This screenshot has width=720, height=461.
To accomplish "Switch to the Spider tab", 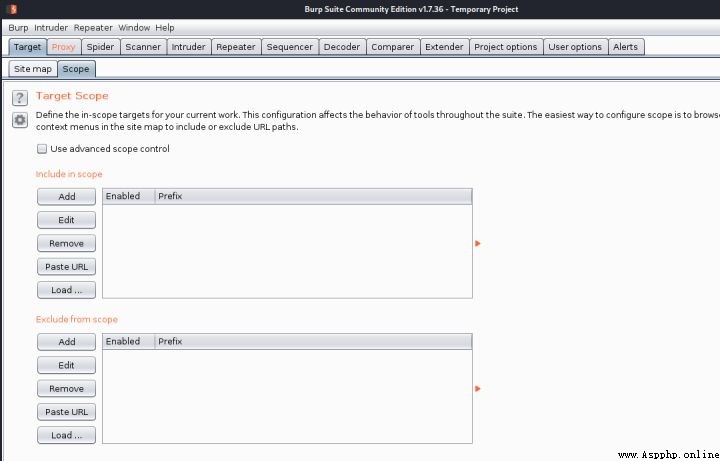I will click(100, 47).
